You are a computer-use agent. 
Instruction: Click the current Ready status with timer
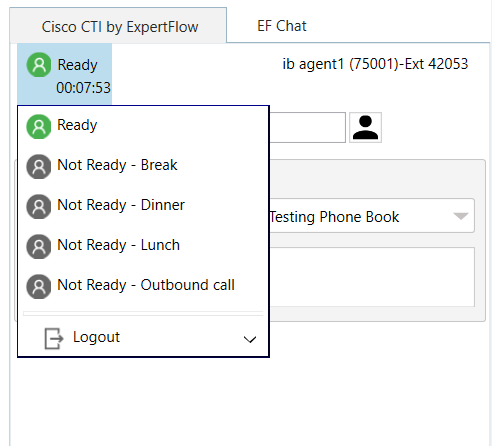click(64, 74)
